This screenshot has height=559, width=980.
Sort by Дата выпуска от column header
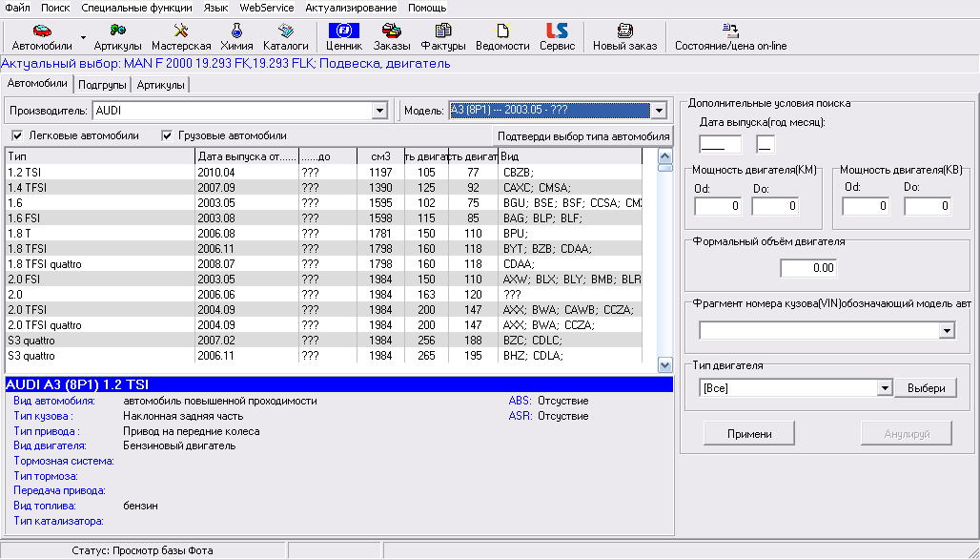tap(247, 156)
